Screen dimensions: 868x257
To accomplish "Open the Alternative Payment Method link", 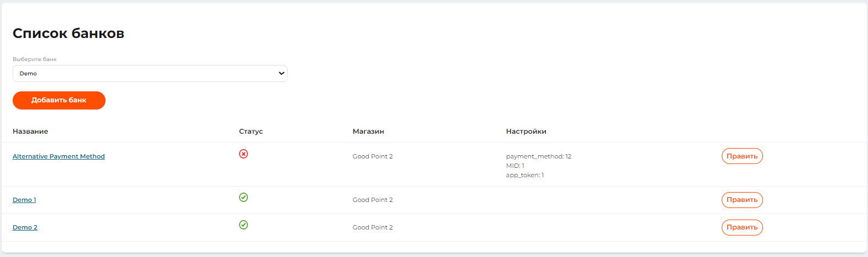I will click(59, 156).
